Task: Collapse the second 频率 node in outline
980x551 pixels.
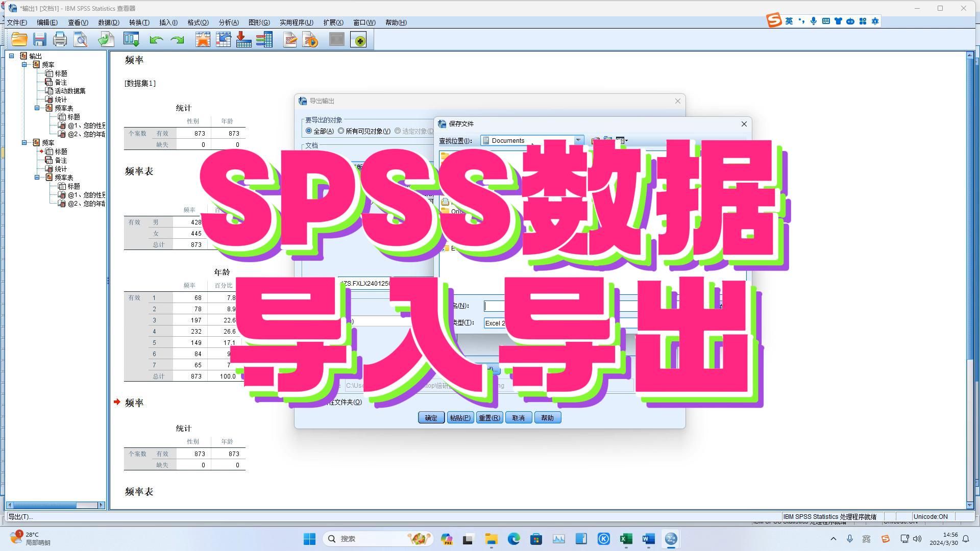Action: coord(24,143)
